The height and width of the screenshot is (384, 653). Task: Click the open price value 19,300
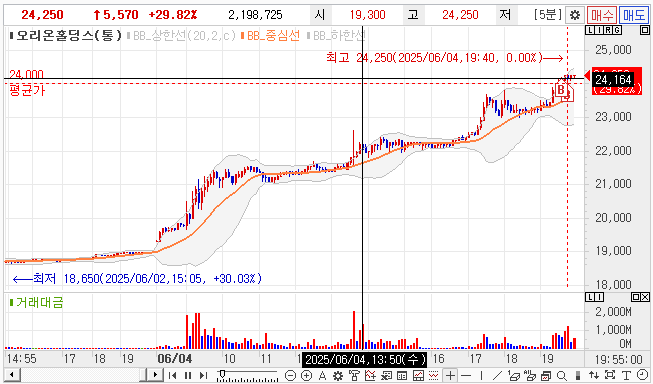[367, 15]
